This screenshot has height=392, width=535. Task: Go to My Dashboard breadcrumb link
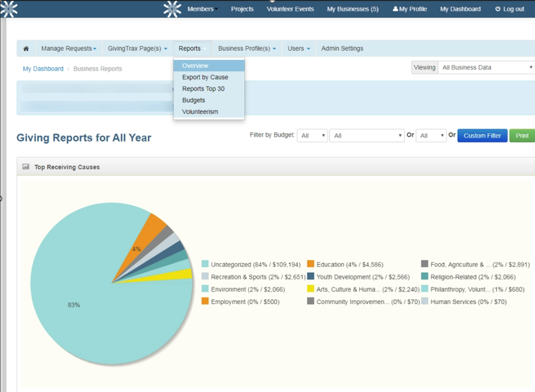43,69
